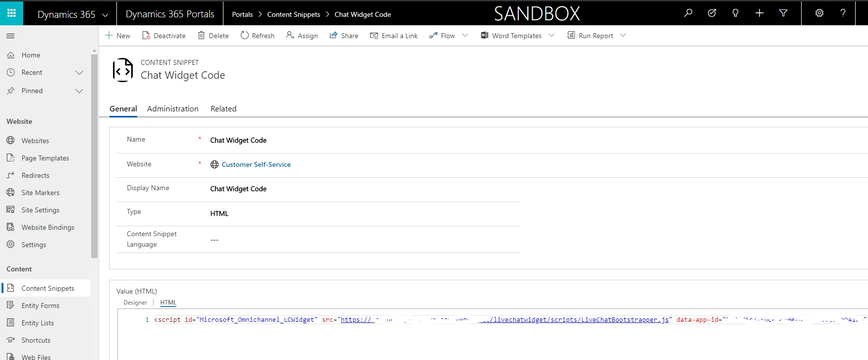This screenshot has width=868, height=360.
Task: Open Dynamics 365 Portals app title
Action: click(170, 14)
